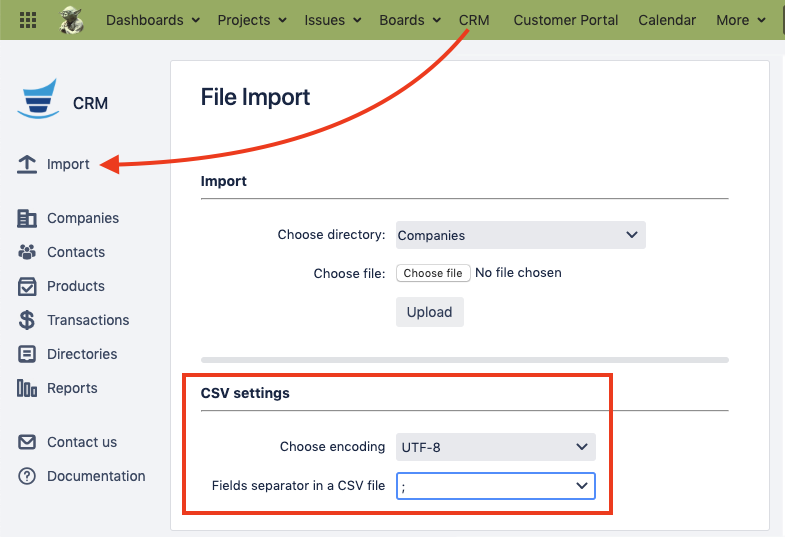The width and height of the screenshot is (785, 537).
Task: Expand the More menu in navbar
Action: 741,20
